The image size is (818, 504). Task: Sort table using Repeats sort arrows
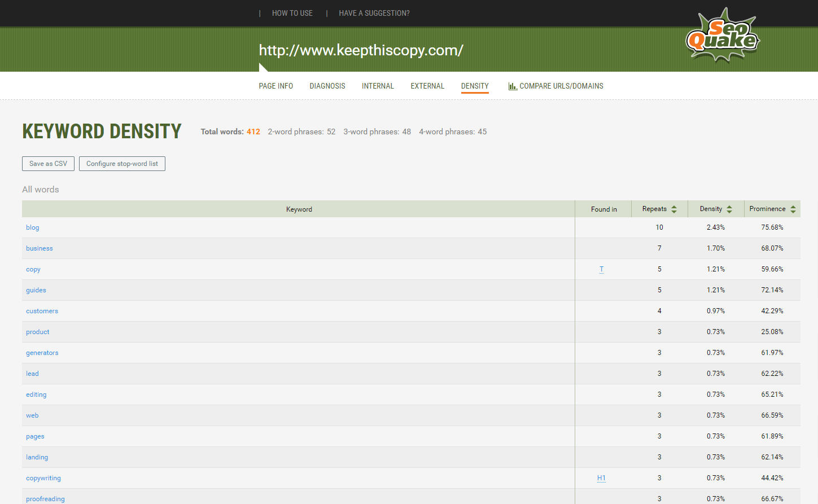click(x=674, y=209)
